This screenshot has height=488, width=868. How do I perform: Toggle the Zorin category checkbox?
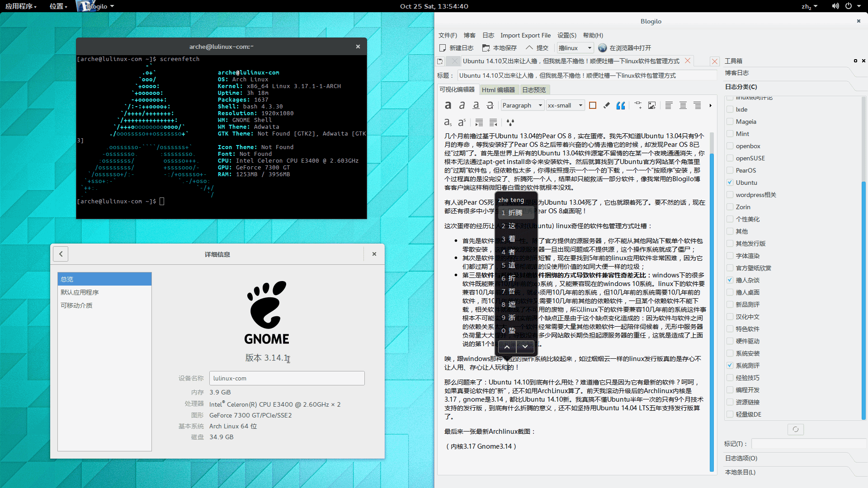[730, 207]
